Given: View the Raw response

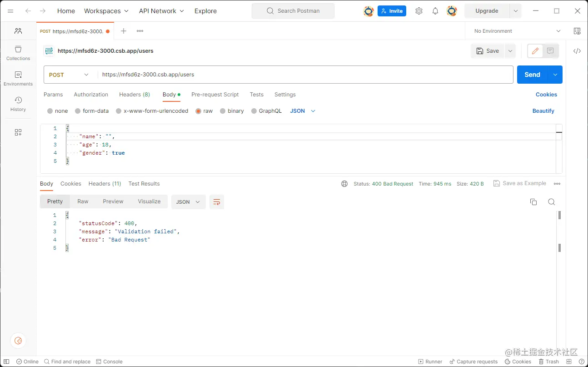Looking at the screenshot, I should pos(83,201).
